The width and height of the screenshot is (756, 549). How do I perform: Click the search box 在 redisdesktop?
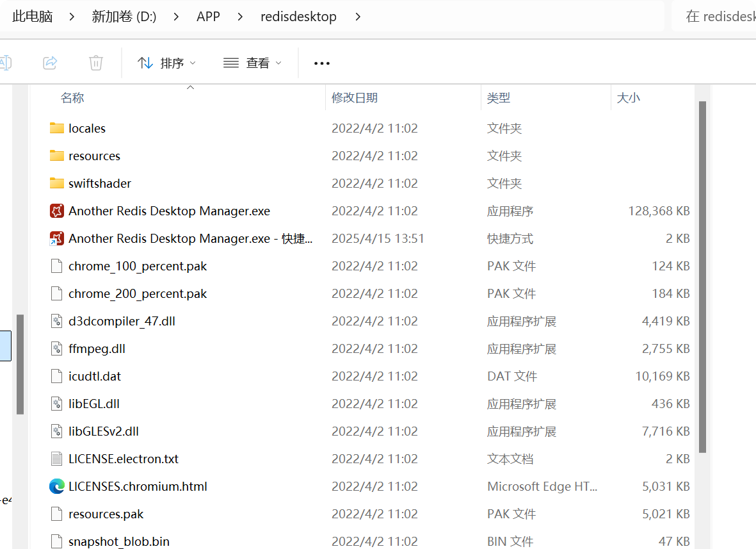coord(714,17)
